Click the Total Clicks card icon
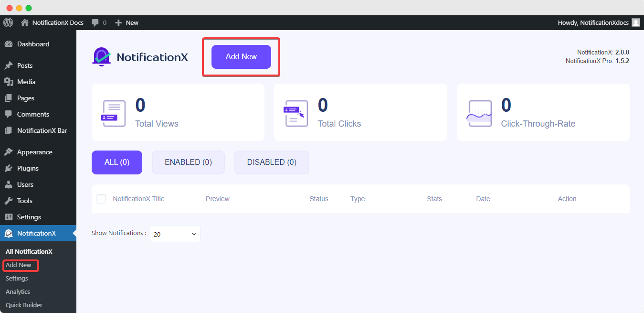 296,113
